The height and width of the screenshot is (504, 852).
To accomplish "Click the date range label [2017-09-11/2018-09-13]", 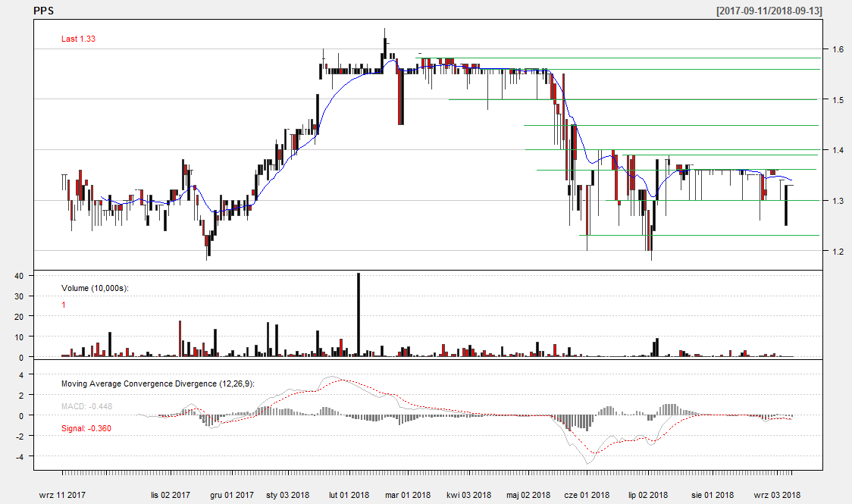I will pyautogui.click(x=769, y=11).
